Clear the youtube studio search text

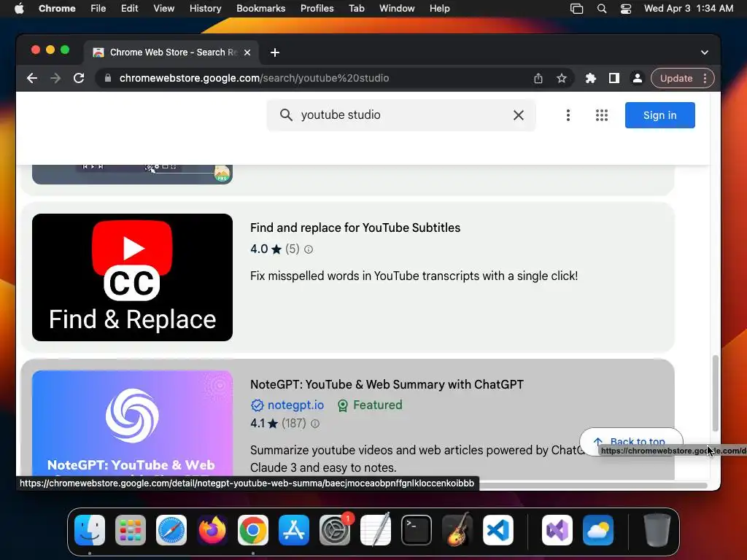coord(519,114)
